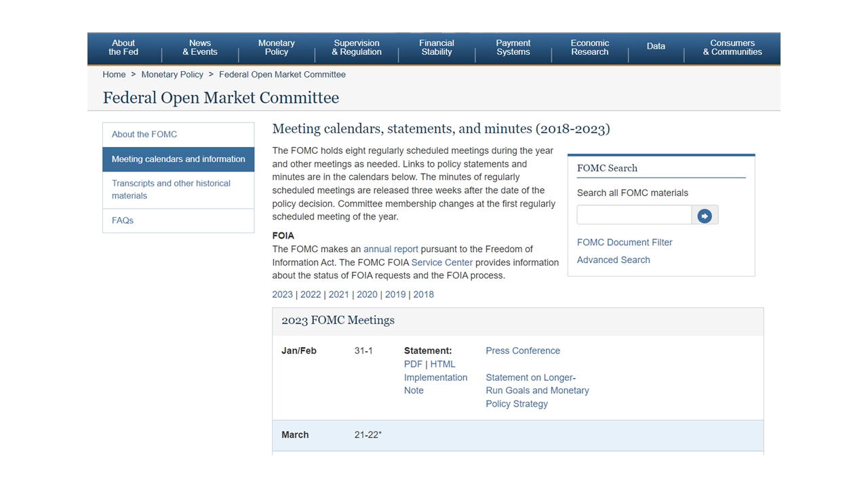868x488 pixels.
Task: Open Statement on Longer-Run Goals link
Action: [x=537, y=390]
